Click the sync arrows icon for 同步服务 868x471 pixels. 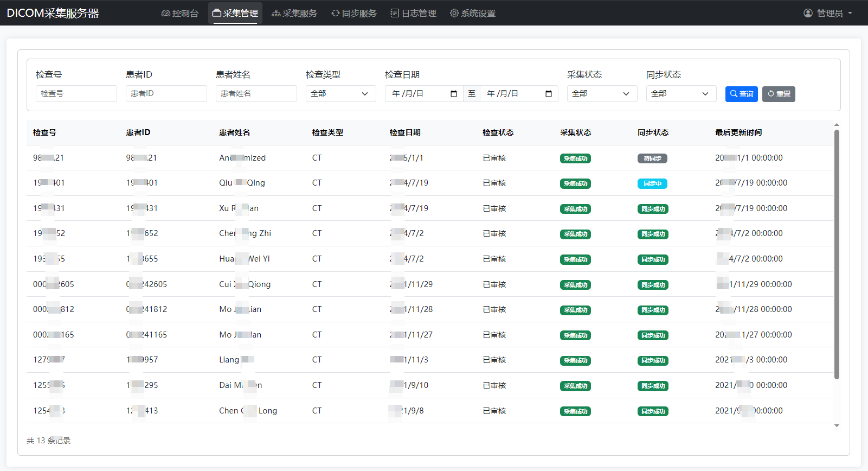(336, 13)
